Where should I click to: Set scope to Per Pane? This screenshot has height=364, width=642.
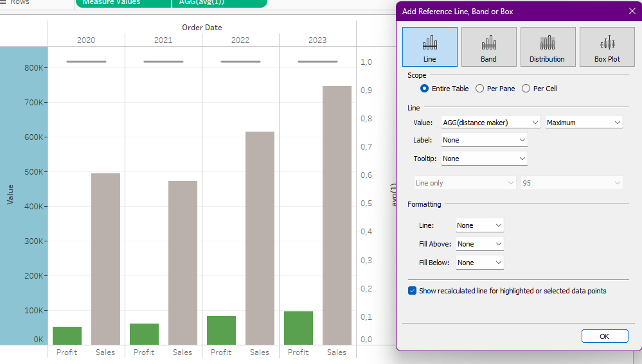point(479,89)
